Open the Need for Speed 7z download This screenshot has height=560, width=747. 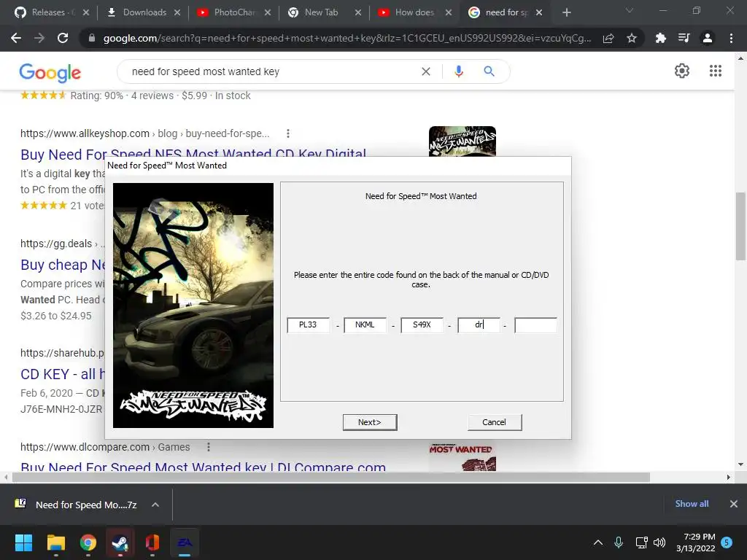coord(77,505)
